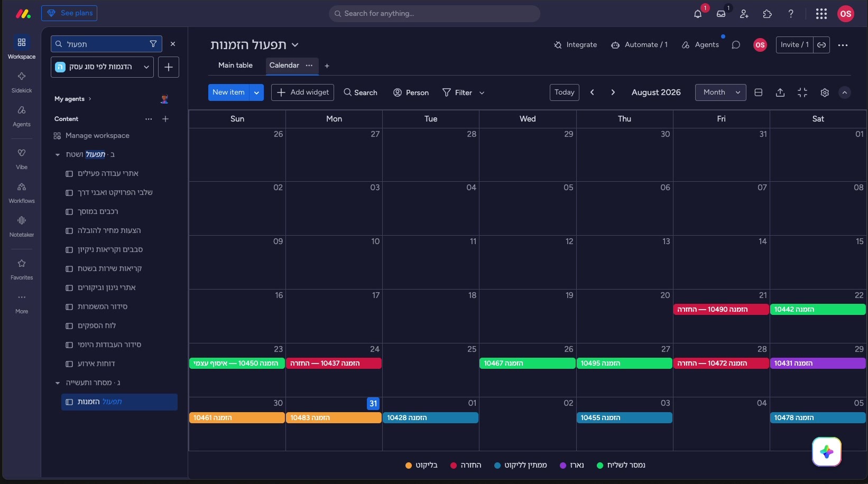Open the Month view dropdown
The height and width of the screenshot is (484, 868).
coord(721,92)
